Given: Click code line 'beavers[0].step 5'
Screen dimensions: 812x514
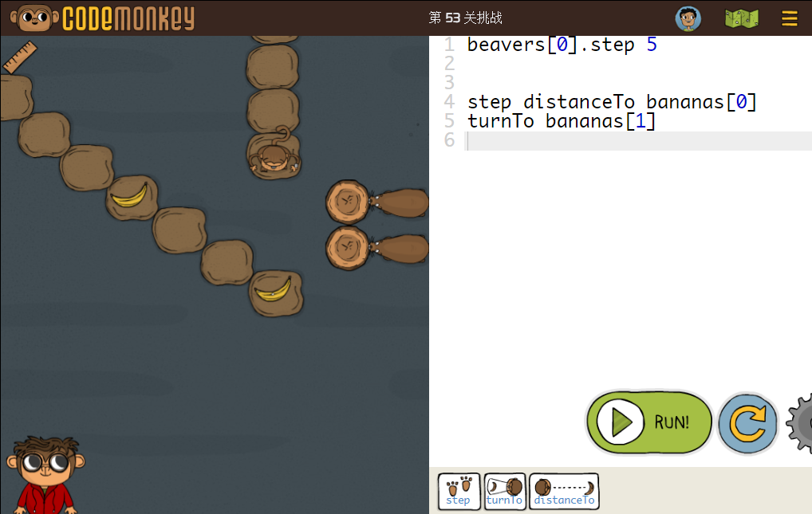Looking at the screenshot, I should [x=562, y=45].
